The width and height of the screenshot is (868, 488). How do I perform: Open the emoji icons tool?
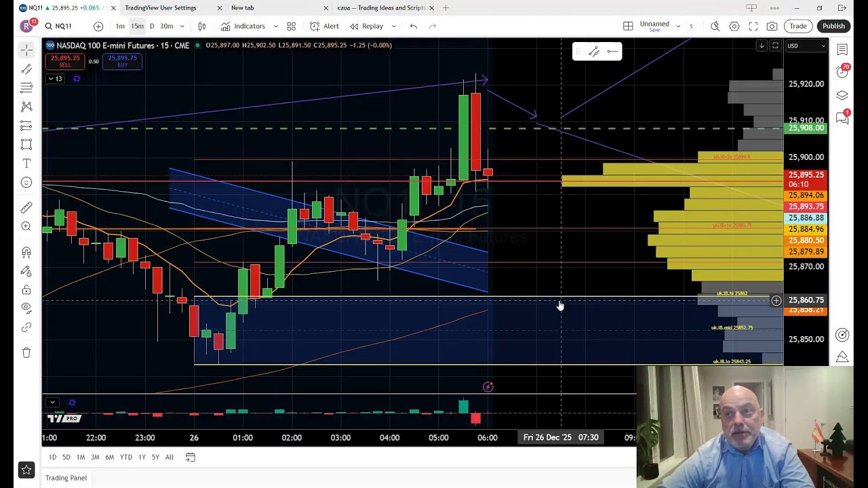coord(26,182)
